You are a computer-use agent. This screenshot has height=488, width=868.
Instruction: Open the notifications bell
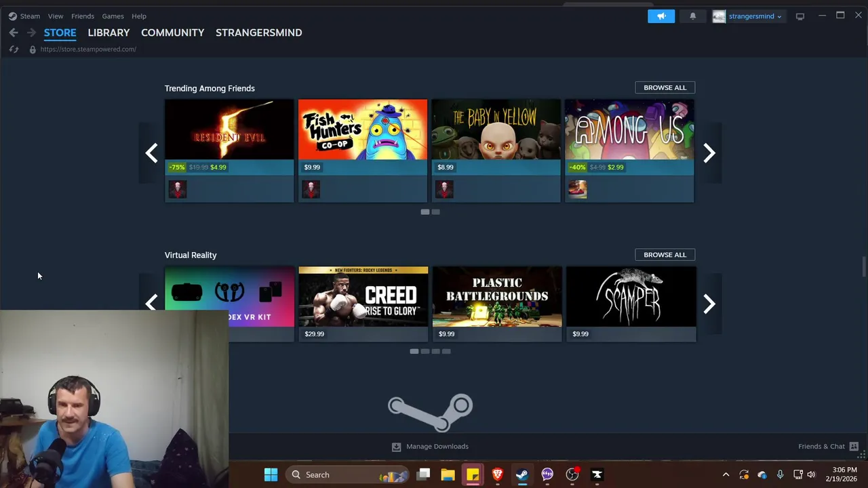(692, 16)
